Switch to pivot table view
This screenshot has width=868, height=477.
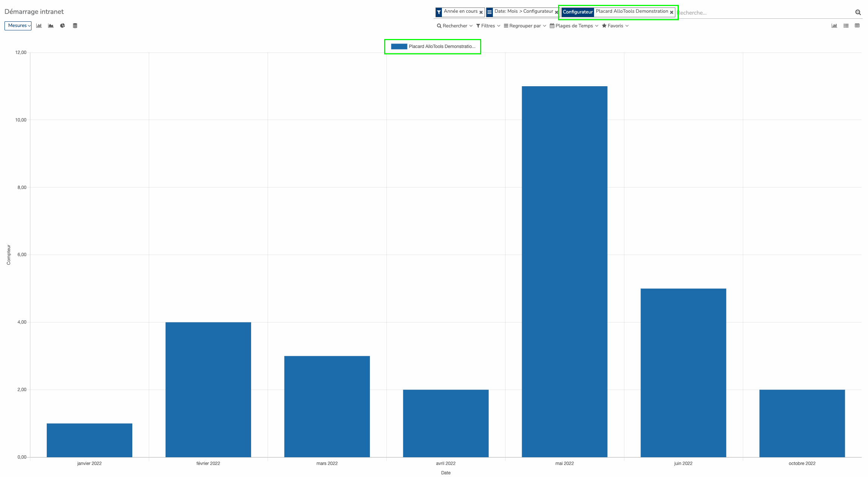click(857, 25)
